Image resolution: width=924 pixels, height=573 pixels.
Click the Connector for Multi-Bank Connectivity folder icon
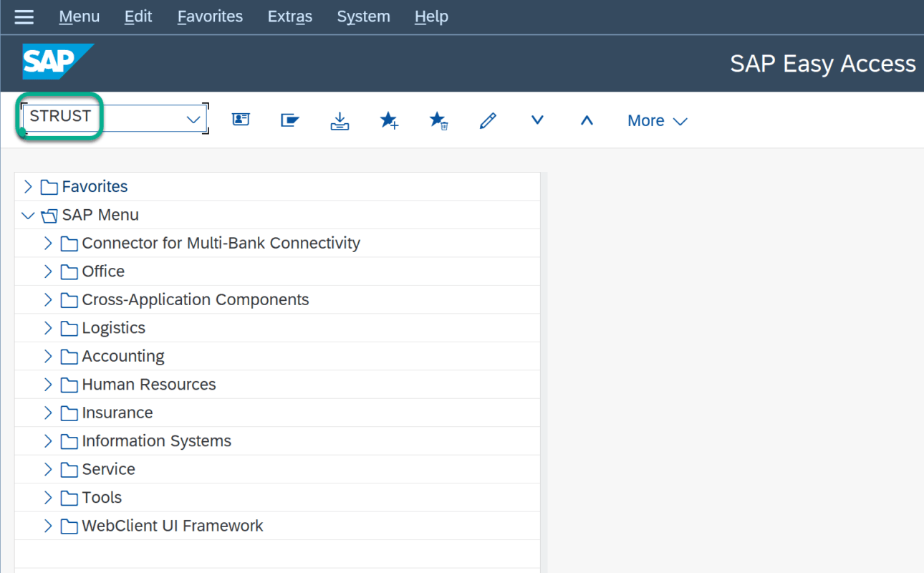[69, 244]
